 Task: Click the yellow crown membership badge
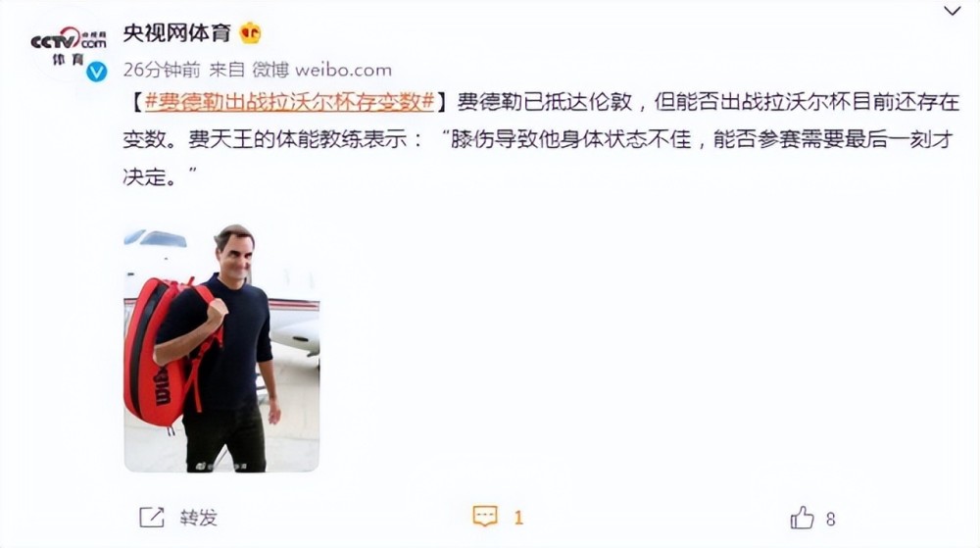click(250, 32)
